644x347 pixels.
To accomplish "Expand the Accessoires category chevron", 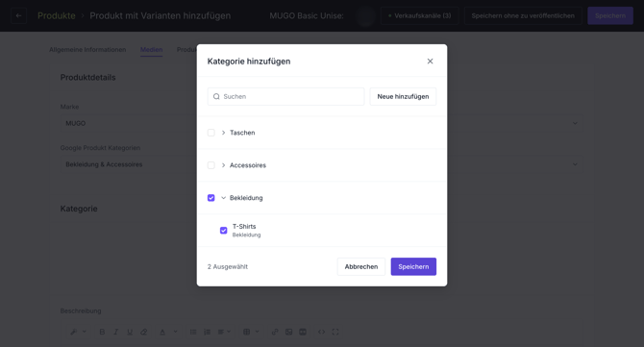I will (x=223, y=165).
